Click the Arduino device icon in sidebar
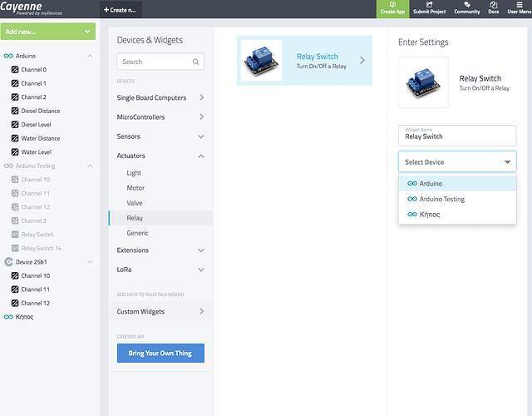The width and height of the screenshot is (532, 416). click(x=8, y=56)
